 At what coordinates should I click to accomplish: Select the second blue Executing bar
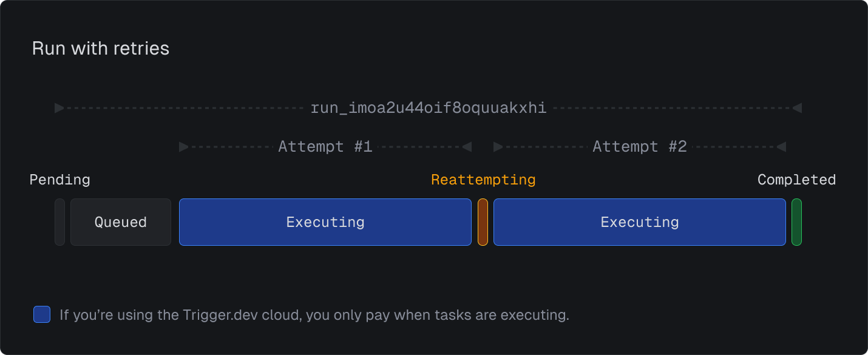(x=640, y=222)
